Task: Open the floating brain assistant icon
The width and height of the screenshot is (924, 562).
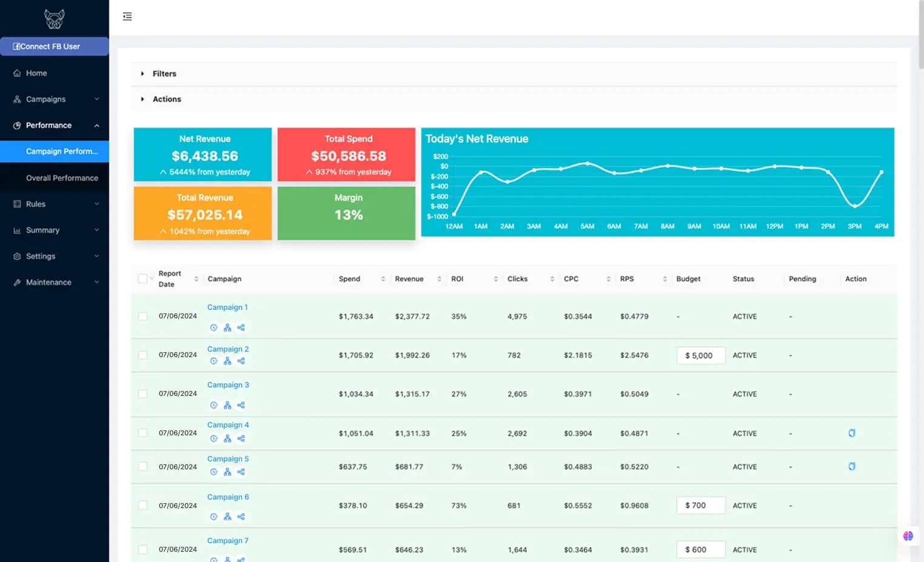Action: tap(908, 536)
